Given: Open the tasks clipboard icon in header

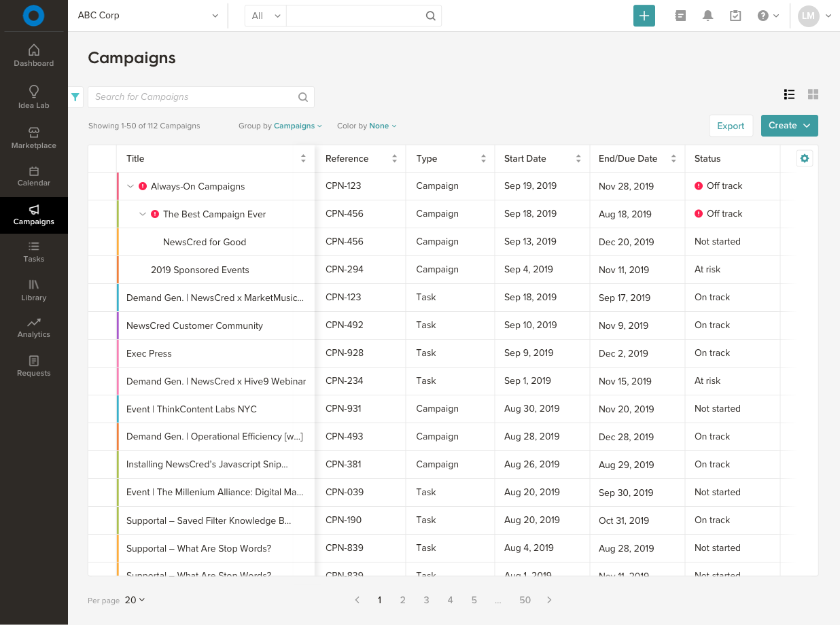Looking at the screenshot, I should 735,16.
